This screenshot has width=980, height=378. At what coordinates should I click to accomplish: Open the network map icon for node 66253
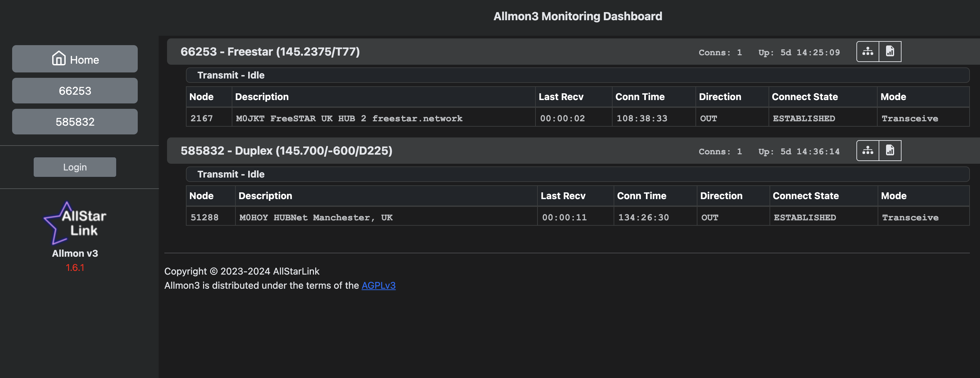(x=868, y=52)
